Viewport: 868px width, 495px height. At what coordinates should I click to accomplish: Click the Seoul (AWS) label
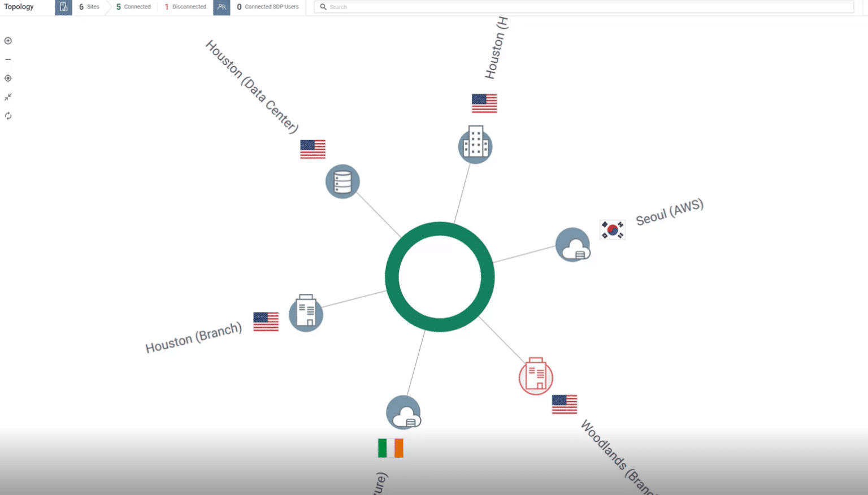pos(669,212)
